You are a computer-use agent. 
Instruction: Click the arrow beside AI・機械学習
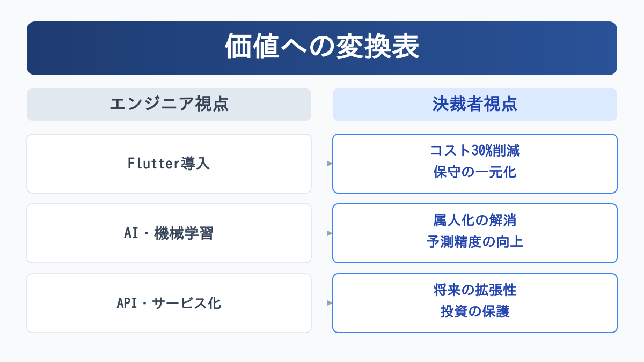click(330, 233)
